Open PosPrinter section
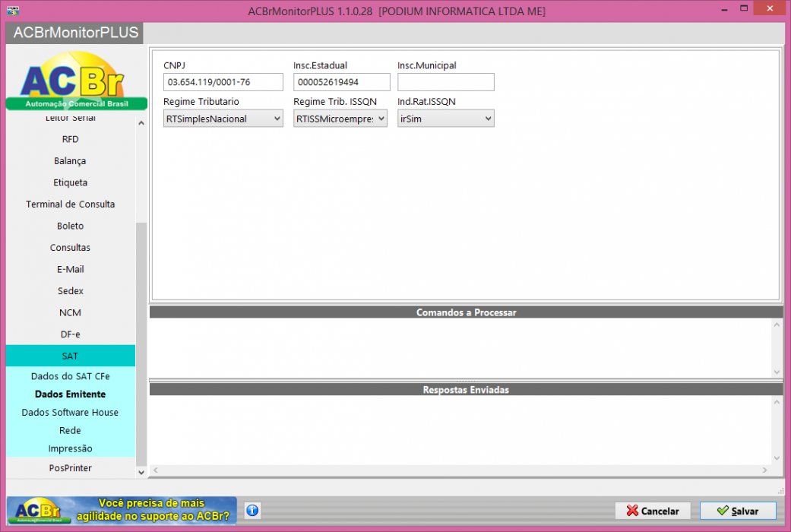The width and height of the screenshot is (791, 532). coord(70,468)
